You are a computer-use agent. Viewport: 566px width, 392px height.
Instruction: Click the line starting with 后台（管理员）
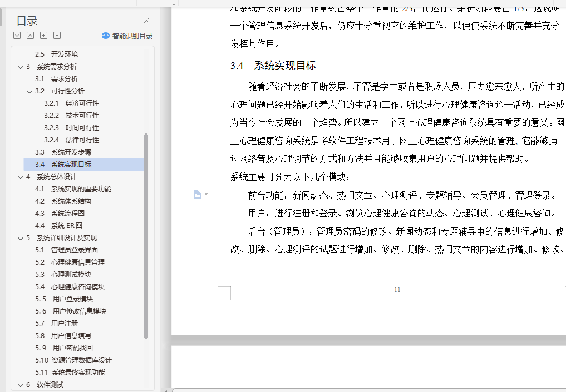(406, 231)
